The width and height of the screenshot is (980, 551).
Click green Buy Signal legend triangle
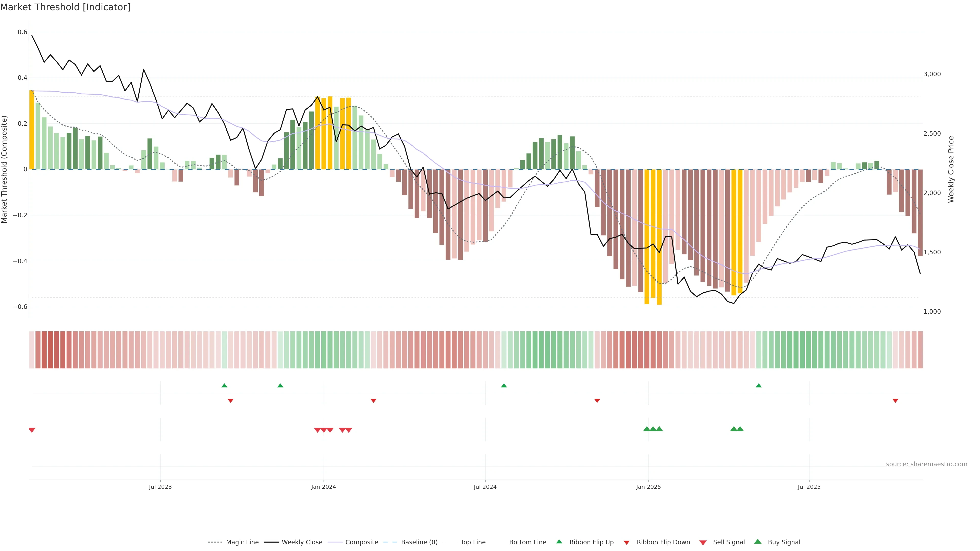[758, 542]
